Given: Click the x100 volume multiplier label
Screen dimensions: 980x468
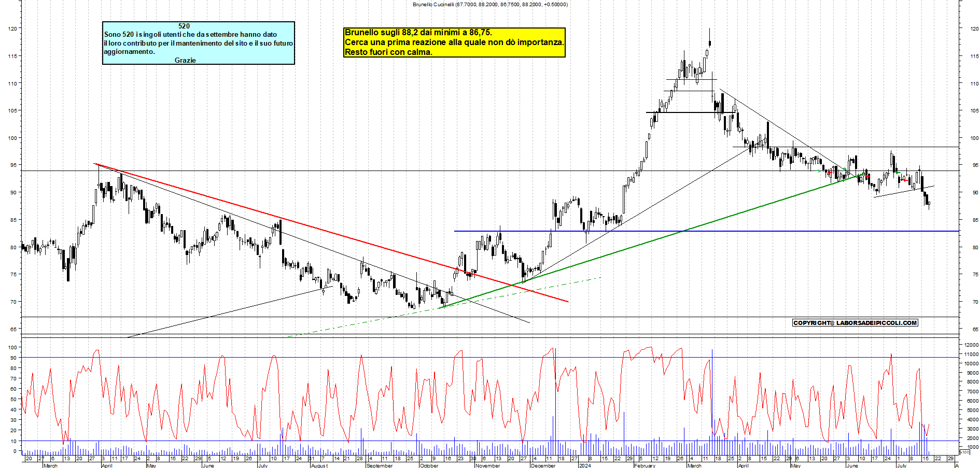Looking at the screenshot, I should pyautogui.click(x=964, y=452).
